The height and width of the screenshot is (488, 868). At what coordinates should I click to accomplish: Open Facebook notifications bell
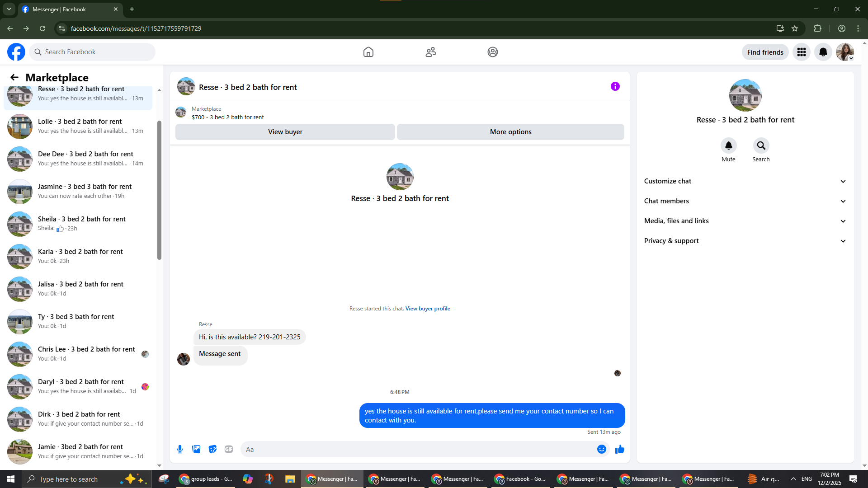pyautogui.click(x=823, y=52)
